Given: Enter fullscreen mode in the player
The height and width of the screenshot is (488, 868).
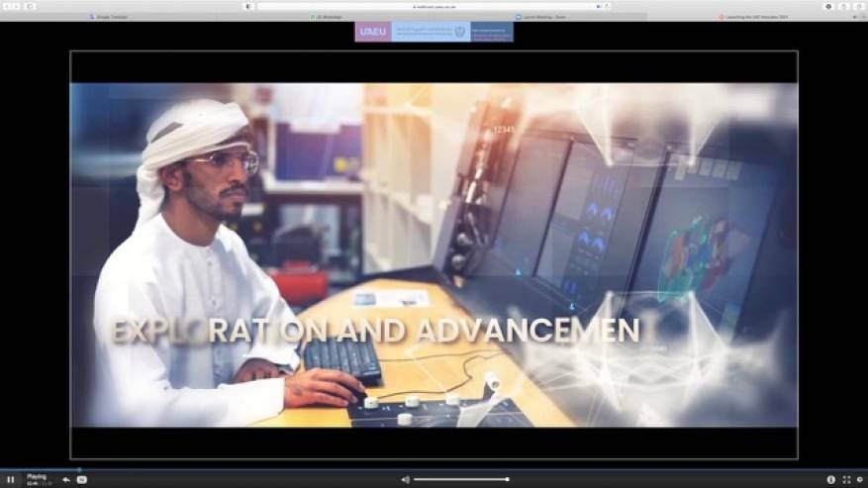Looking at the screenshot, I should [x=846, y=480].
